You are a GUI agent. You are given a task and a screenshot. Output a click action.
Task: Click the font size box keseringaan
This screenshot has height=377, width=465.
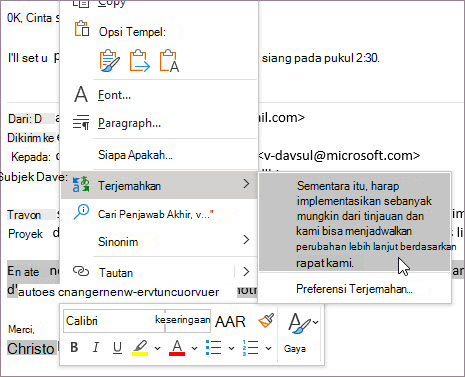[188, 321]
